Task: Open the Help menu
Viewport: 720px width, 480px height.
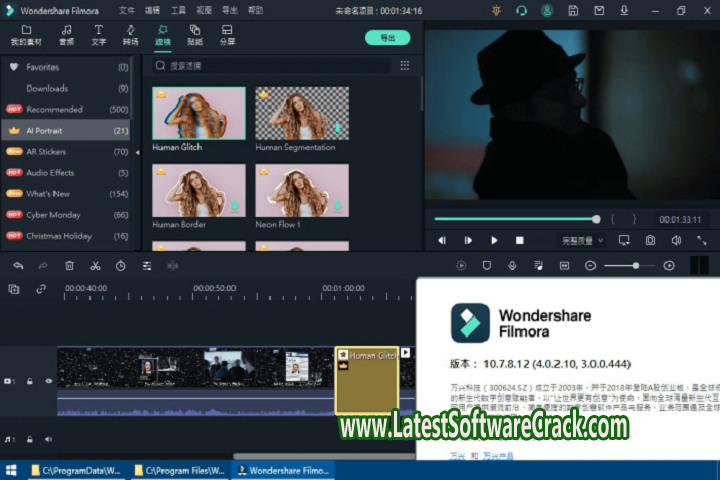Action: point(255,10)
